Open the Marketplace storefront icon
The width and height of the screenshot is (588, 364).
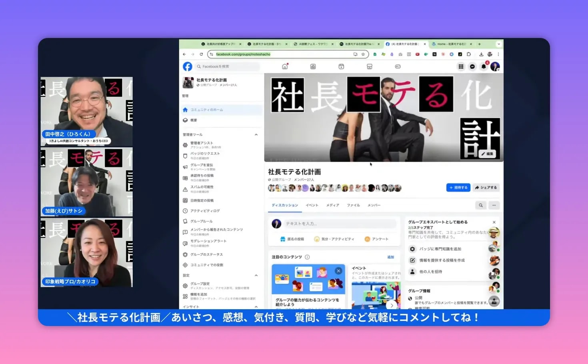(x=369, y=67)
